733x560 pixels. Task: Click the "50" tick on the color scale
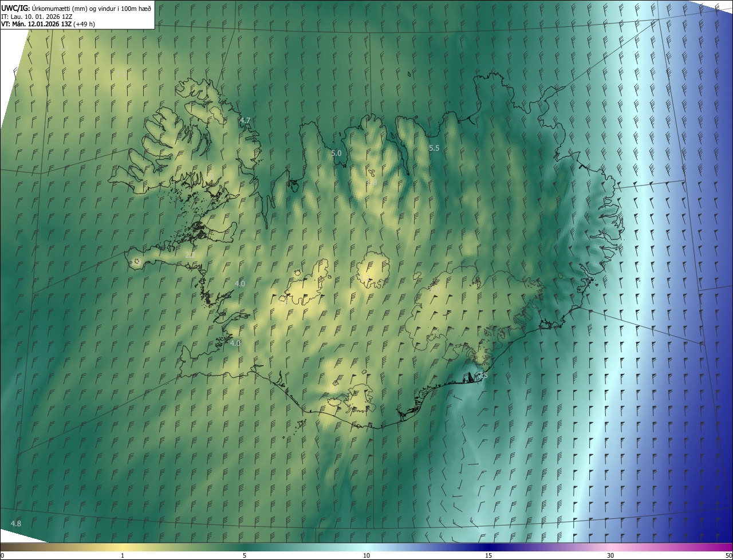(x=728, y=555)
